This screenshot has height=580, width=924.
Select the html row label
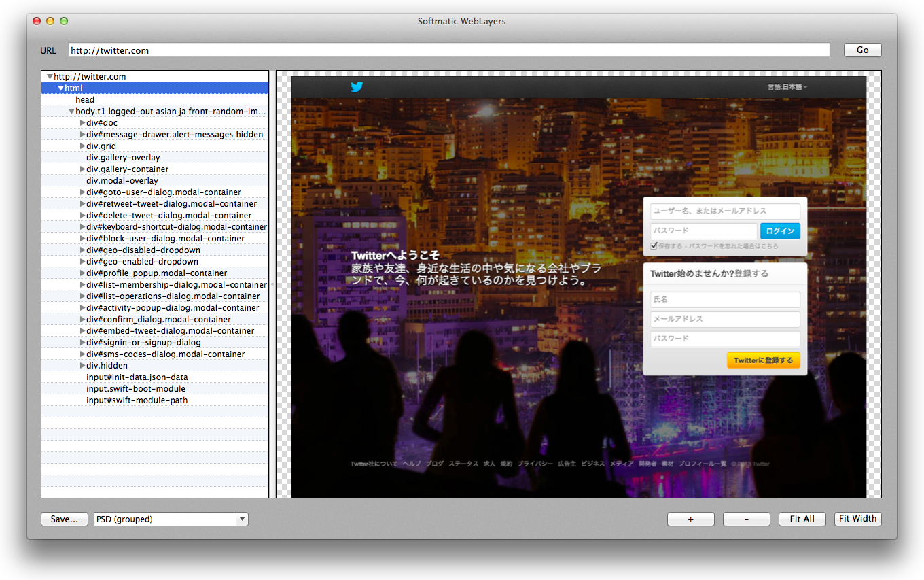tap(73, 88)
